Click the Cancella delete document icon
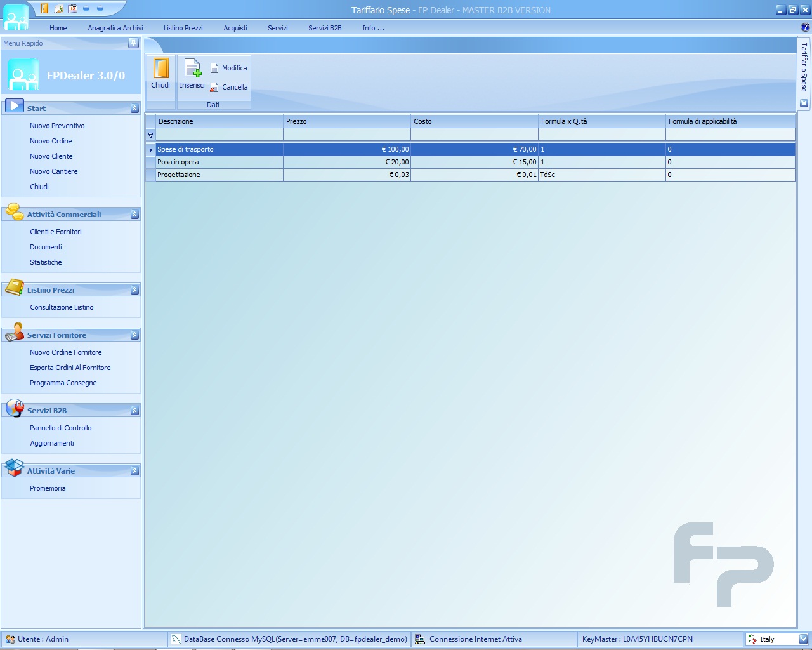This screenshot has width=812, height=650. pos(214,87)
